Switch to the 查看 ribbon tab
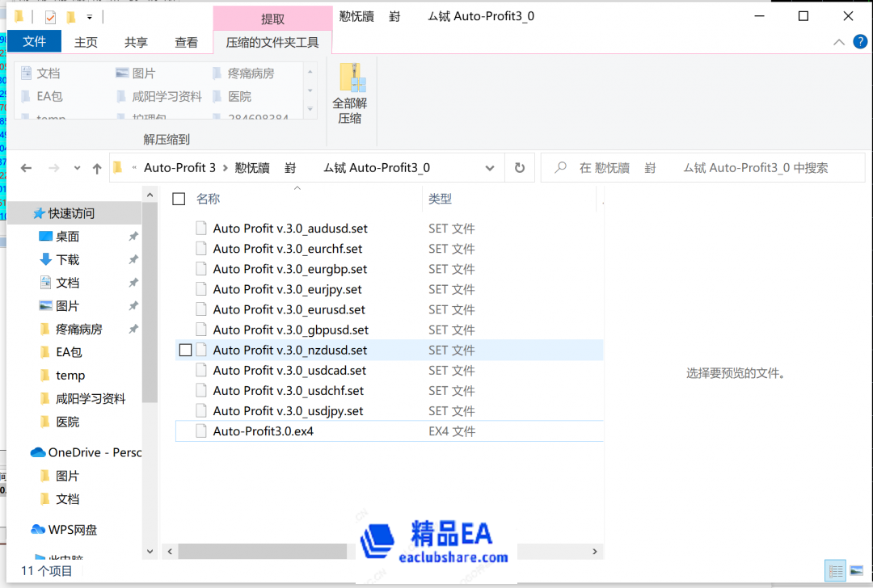This screenshot has width=873, height=588. click(186, 42)
